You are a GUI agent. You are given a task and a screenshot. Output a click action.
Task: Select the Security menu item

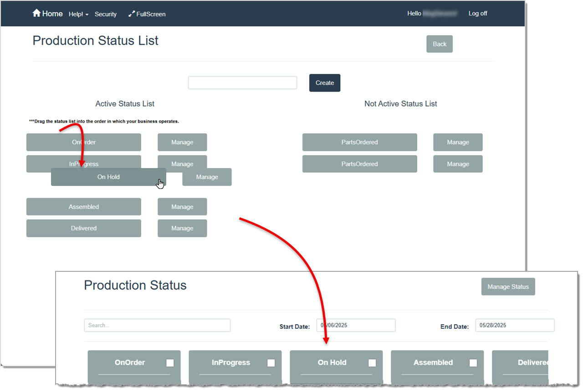tap(106, 14)
